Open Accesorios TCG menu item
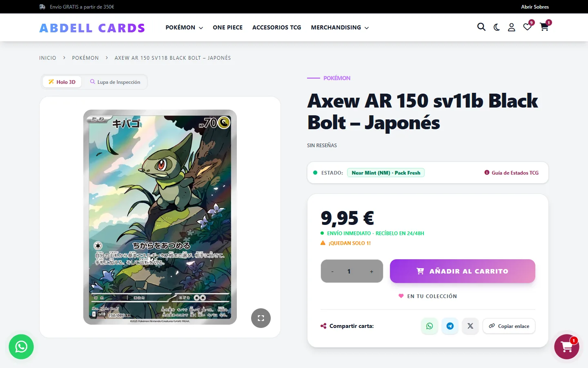Image resolution: width=588 pixels, height=368 pixels. [x=276, y=27]
